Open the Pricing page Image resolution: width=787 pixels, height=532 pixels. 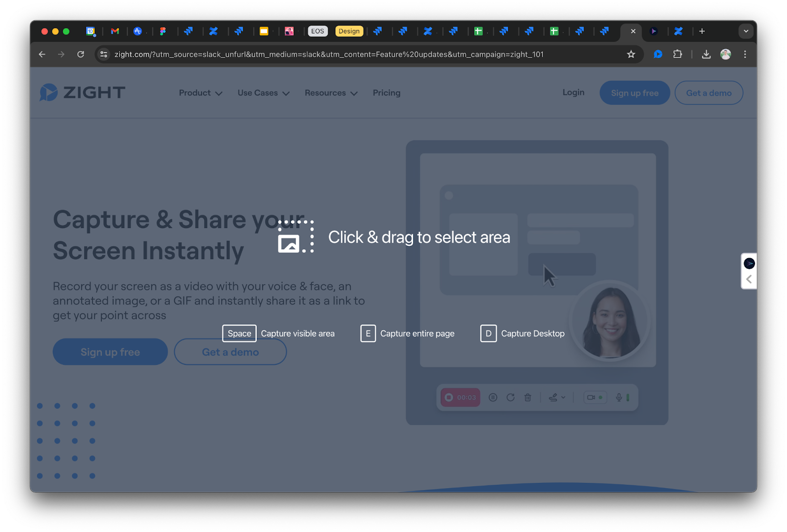click(x=387, y=93)
